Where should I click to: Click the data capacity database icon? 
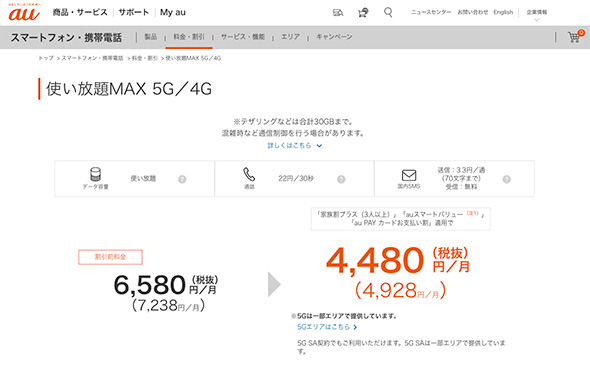tap(95, 174)
